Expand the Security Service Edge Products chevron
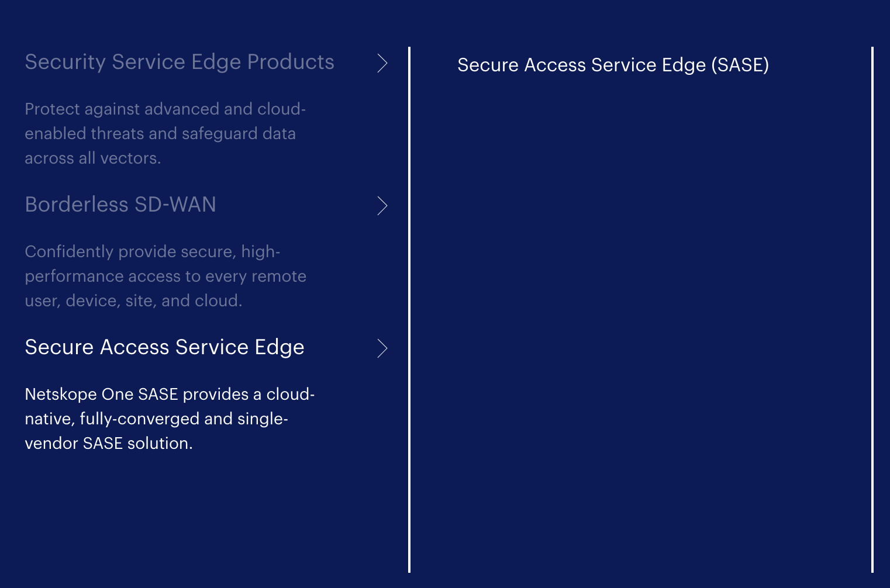 pyautogui.click(x=382, y=63)
